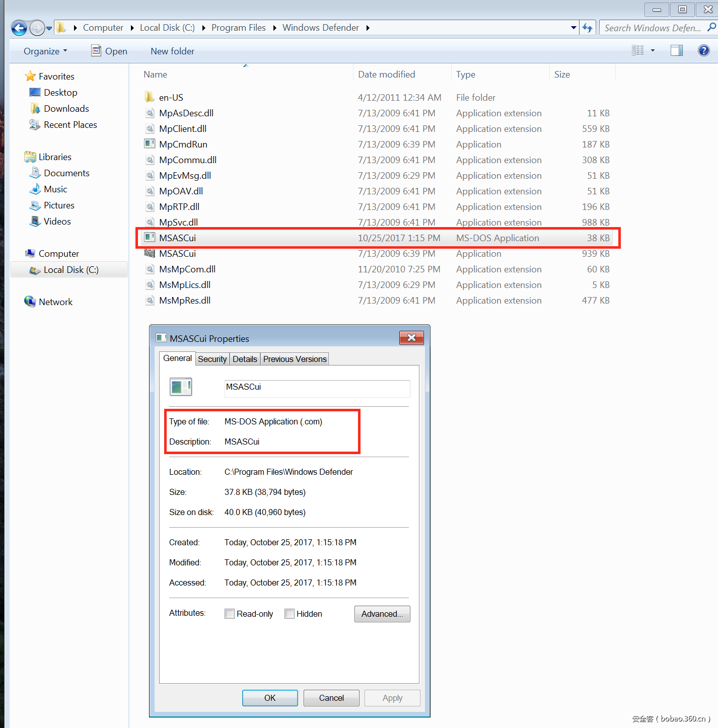718x728 pixels.
Task: Select the MpCmdRun application icon
Action: (150, 144)
